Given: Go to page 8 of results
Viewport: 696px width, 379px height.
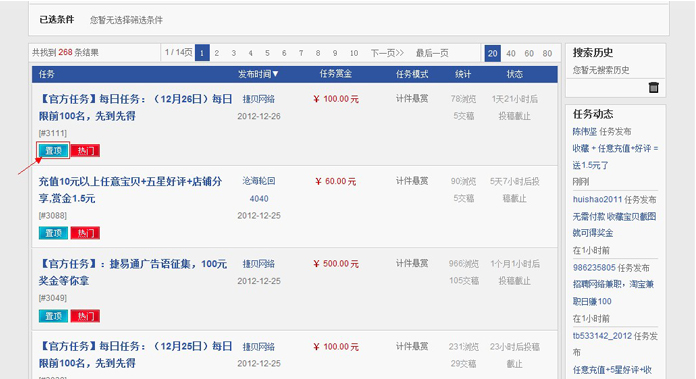Looking at the screenshot, I should (318, 53).
